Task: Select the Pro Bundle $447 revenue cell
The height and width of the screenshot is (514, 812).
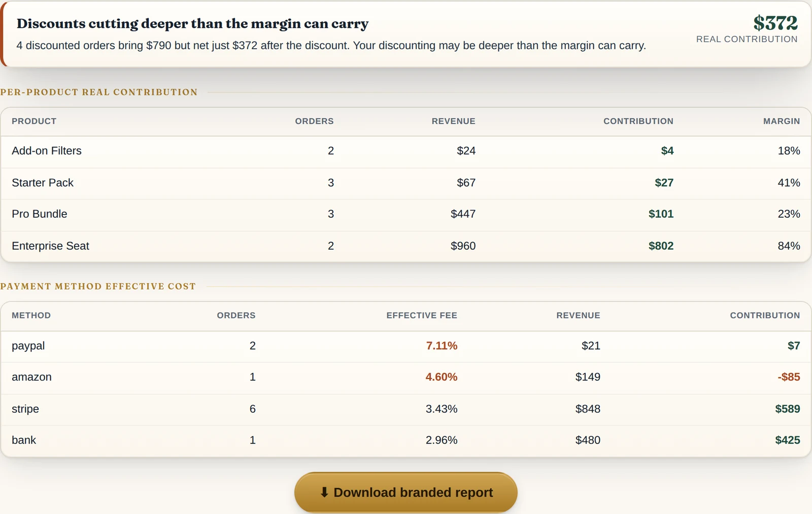Action: 463,214
